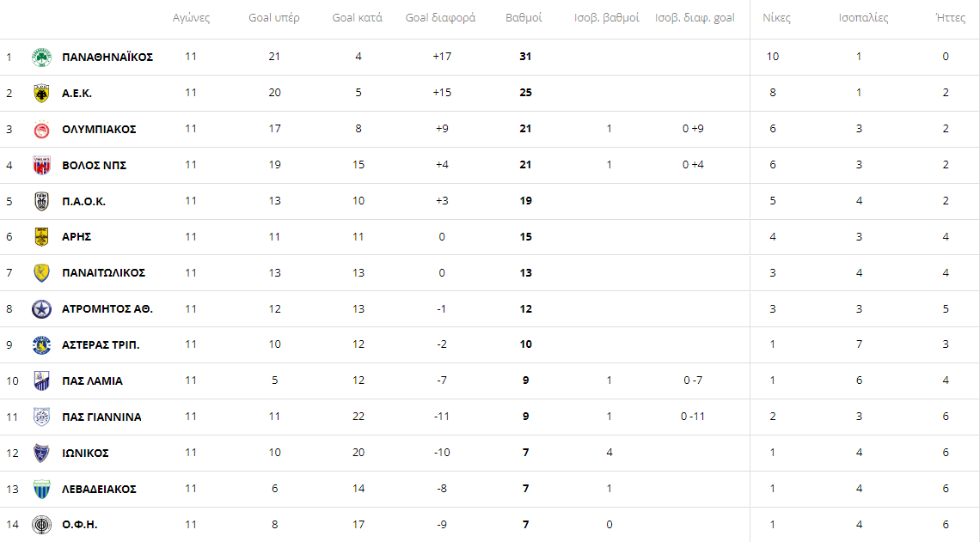Click the Panaitolikos club badge
Image resolution: width=980 pixels, height=542 pixels.
tap(41, 272)
